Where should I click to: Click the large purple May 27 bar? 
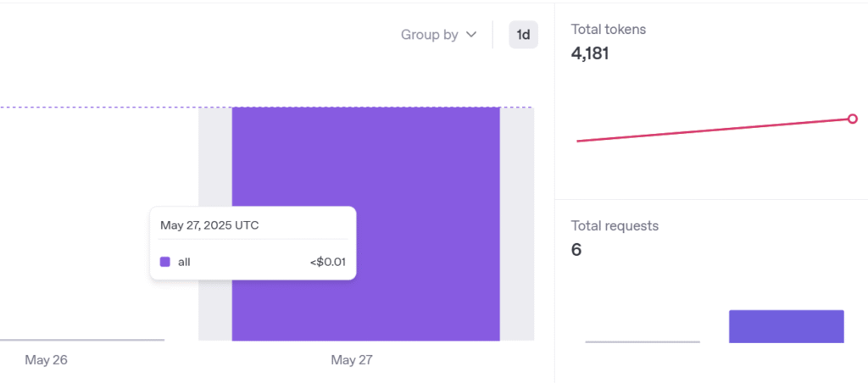tap(424, 169)
